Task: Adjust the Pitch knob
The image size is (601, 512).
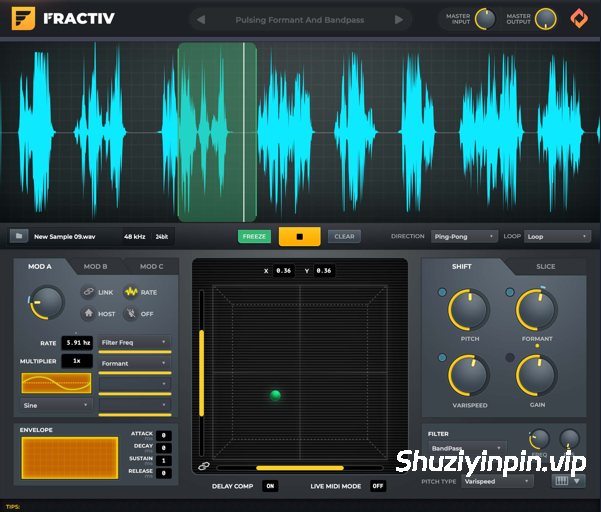Action: 469,310
